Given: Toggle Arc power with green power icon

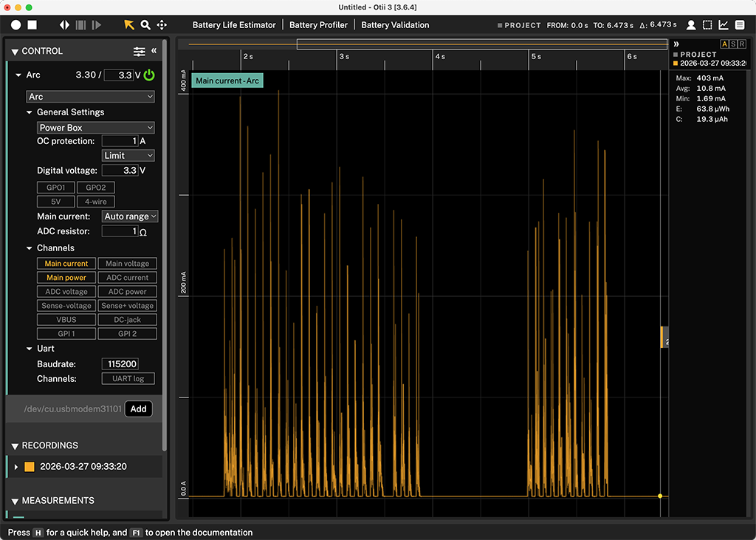Looking at the screenshot, I should pos(149,75).
